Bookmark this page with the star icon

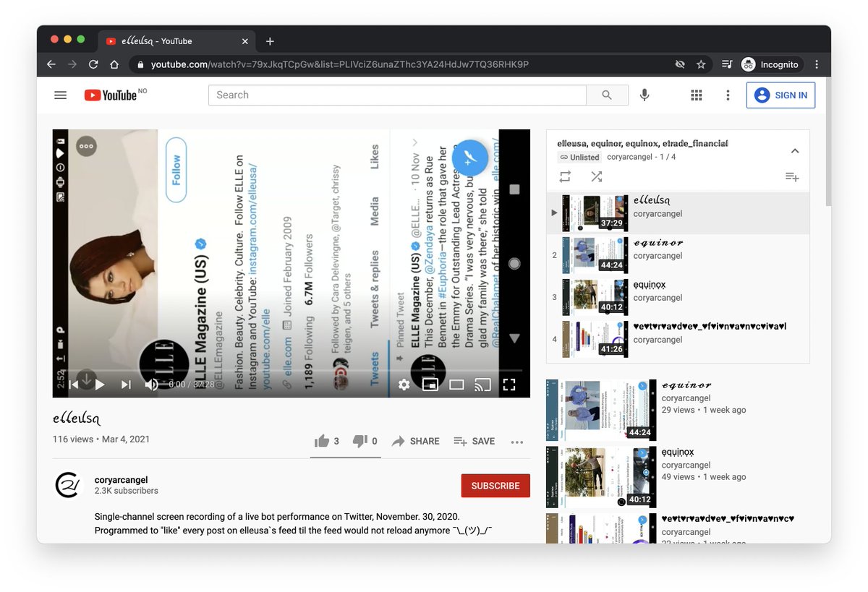(x=701, y=64)
